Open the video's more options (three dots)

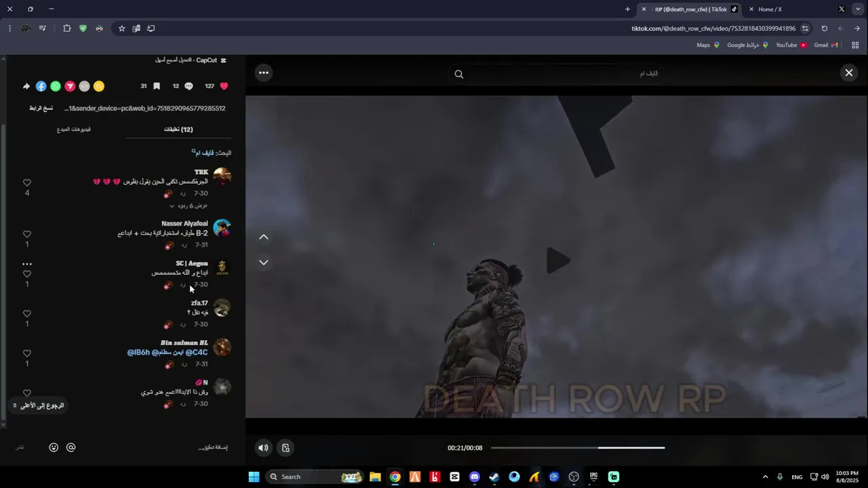(264, 73)
